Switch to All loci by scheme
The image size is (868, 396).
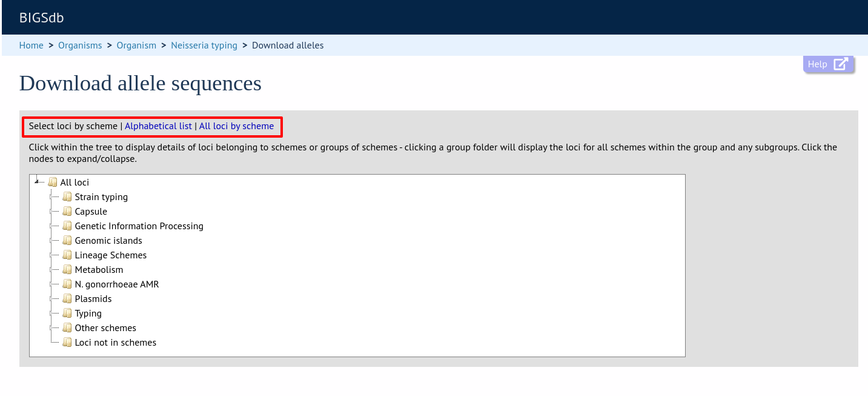pos(236,126)
